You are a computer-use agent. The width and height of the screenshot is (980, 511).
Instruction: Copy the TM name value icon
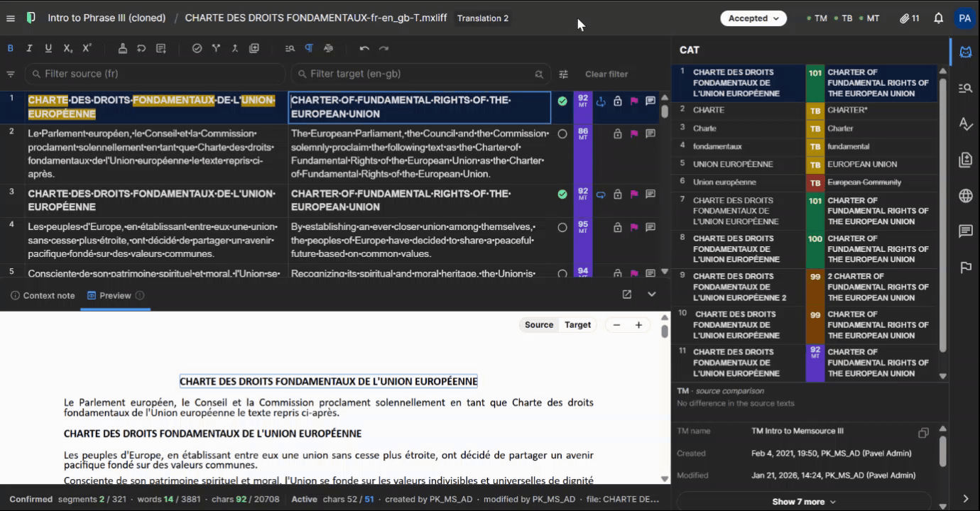pos(923,433)
